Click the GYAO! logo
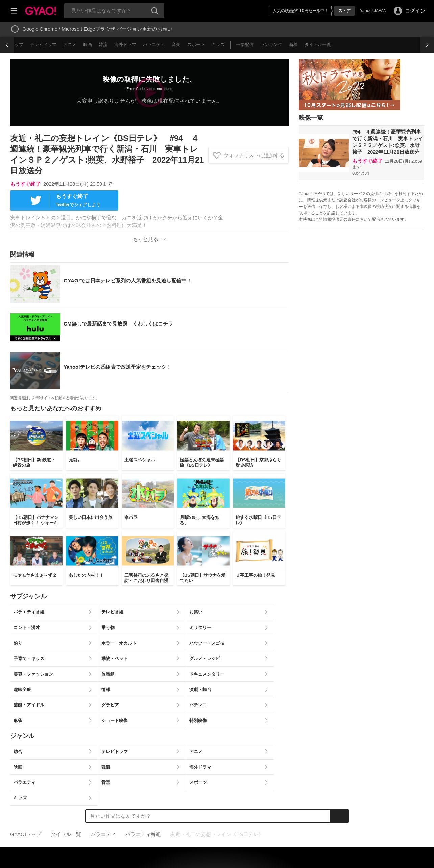The height and width of the screenshot is (868, 434). pyautogui.click(x=41, y=11)
